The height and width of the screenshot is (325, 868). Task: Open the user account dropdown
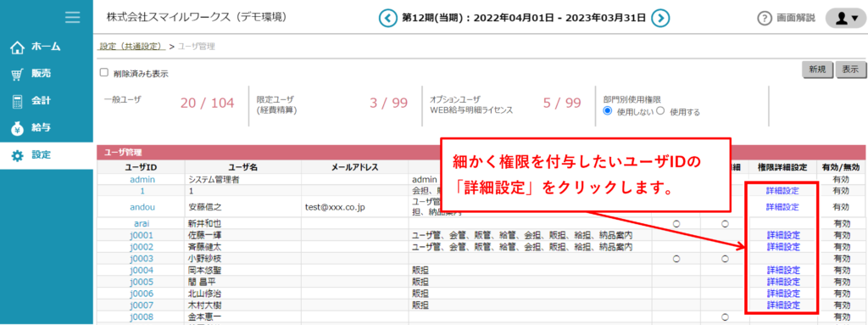click(x=845, y=19)
